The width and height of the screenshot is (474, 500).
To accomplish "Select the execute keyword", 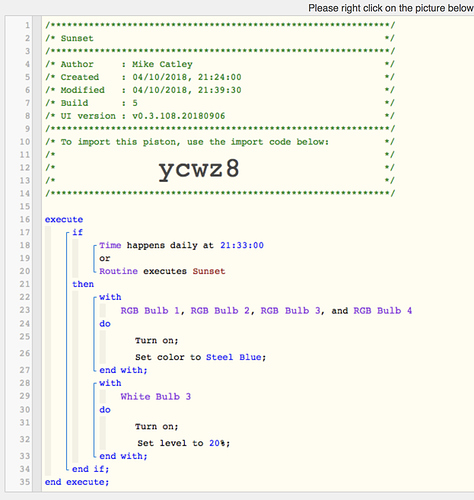I will click(x=64, y=219).
